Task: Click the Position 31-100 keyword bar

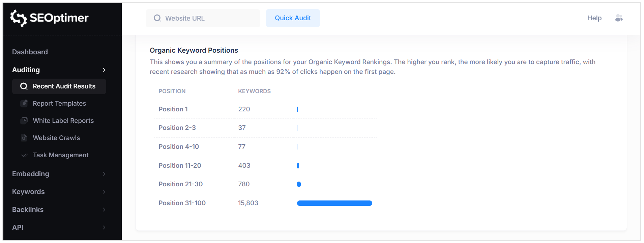Action: tap(334, 203)
